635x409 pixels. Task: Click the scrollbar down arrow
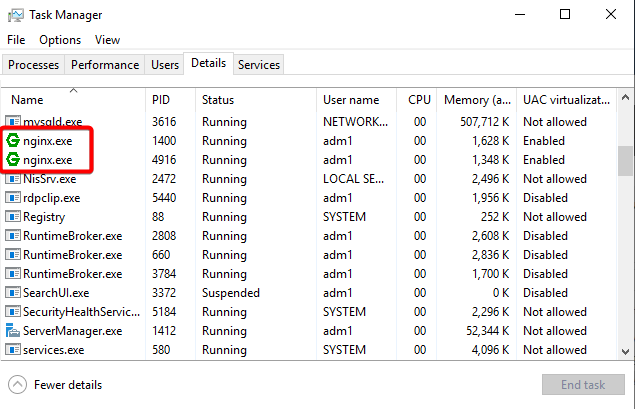[x=626, y=351]
